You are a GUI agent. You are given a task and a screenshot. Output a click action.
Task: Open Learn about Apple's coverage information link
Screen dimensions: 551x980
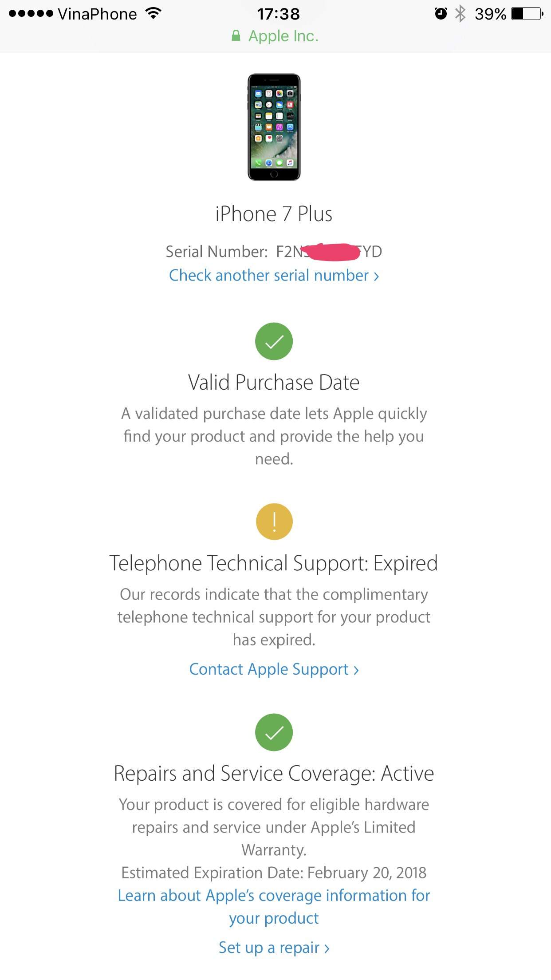[274, 907]
